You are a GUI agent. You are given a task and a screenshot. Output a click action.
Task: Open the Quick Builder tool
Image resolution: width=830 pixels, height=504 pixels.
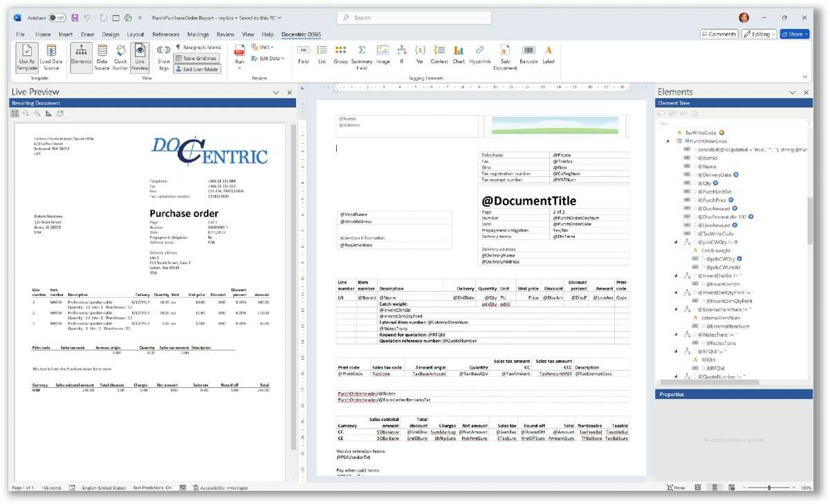[x=120, y=58]
